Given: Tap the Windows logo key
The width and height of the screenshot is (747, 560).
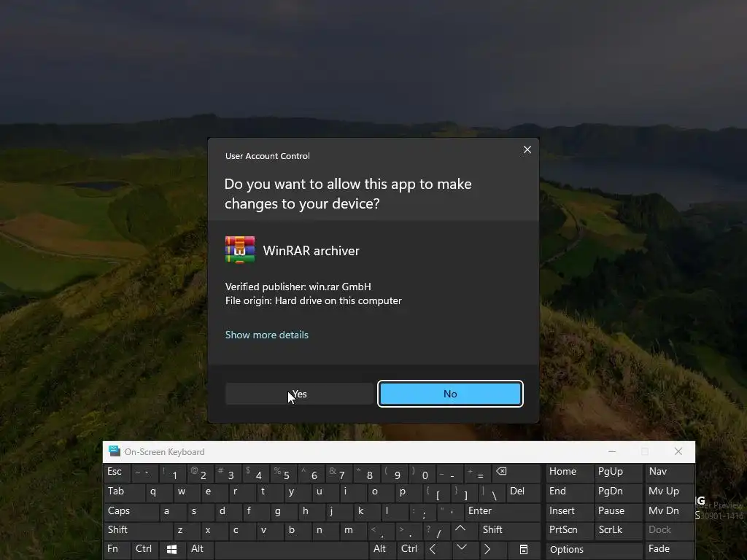Looking at the screenshot, I should tap(172, 550).
